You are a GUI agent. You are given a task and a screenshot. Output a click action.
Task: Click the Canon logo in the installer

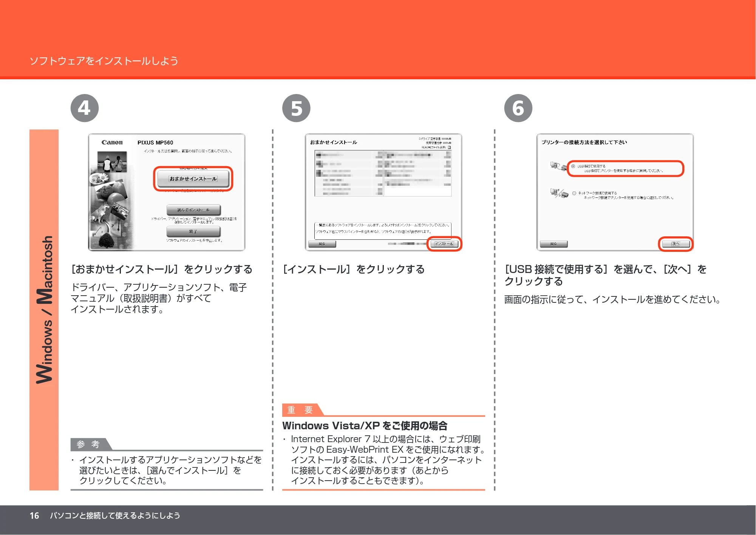click(112, 142)
